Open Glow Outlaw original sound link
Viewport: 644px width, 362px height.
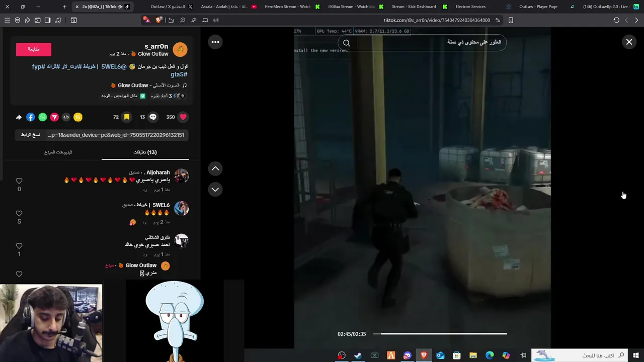tap(148, 85)
